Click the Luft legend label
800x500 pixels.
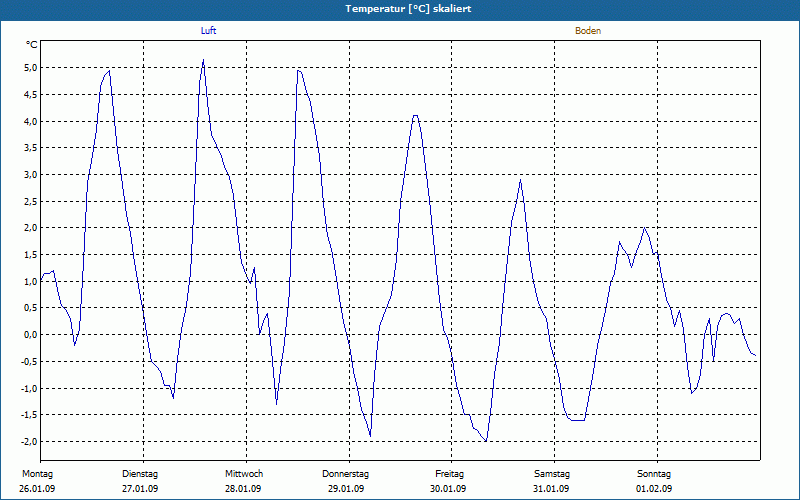click(208, 31)
